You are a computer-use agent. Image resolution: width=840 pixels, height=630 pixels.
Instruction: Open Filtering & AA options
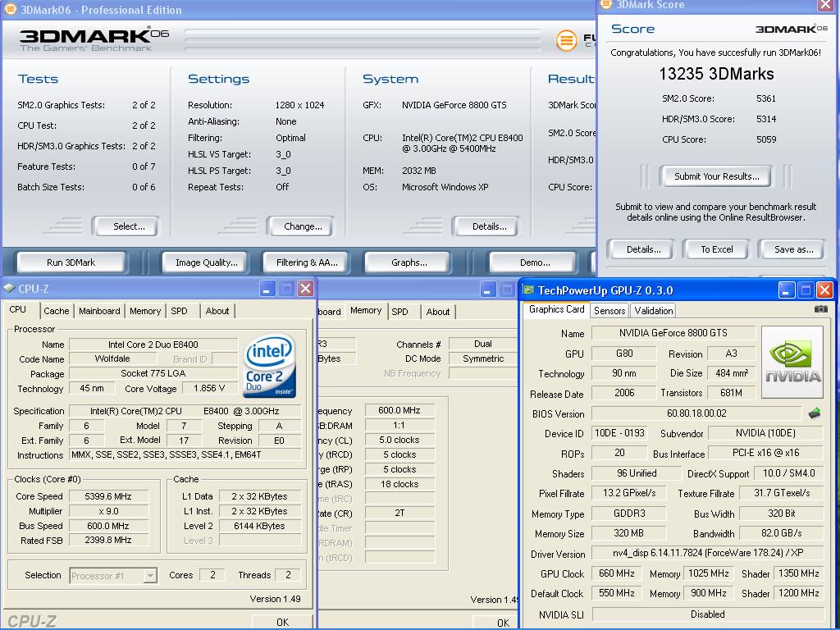pyautogui.click(x=307, y=262)
